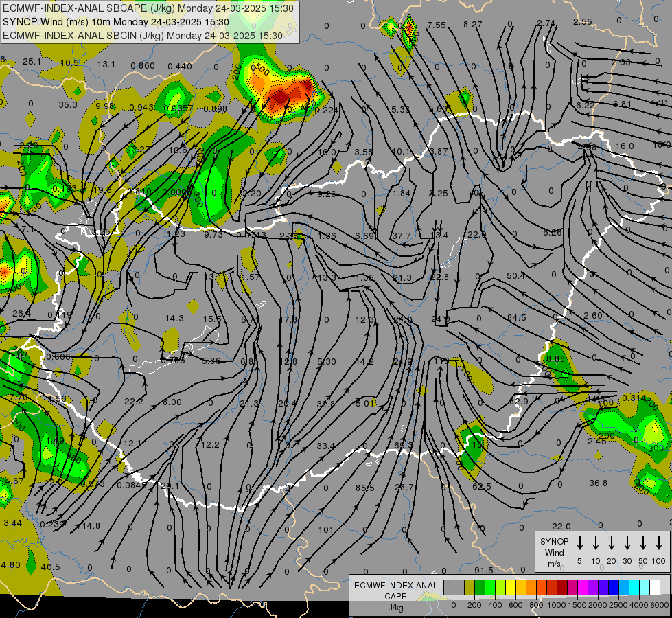Viewport: 672px width, 618px height.
Task: Click the 9.73 value on the map
Action: 213,235
